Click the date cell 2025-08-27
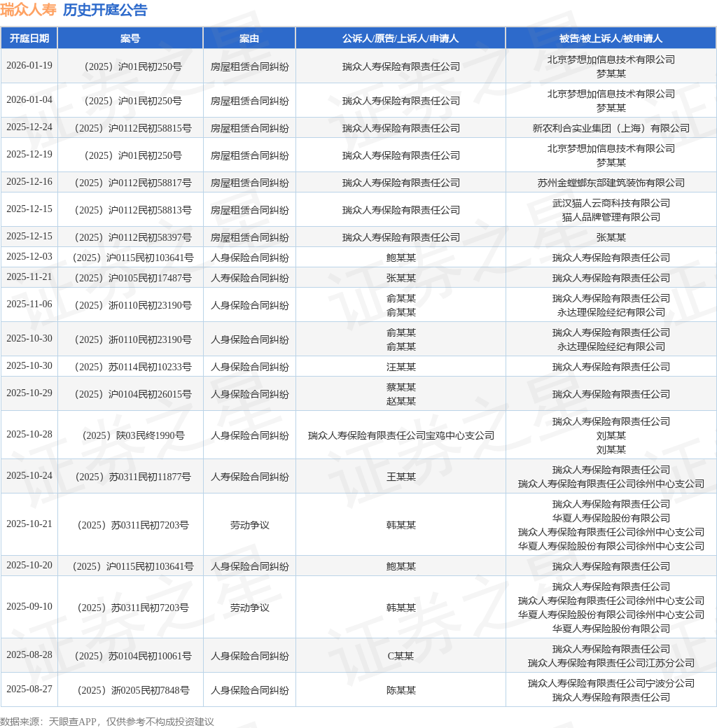Viewport: 717px width, 728px height. click(29, 689)
